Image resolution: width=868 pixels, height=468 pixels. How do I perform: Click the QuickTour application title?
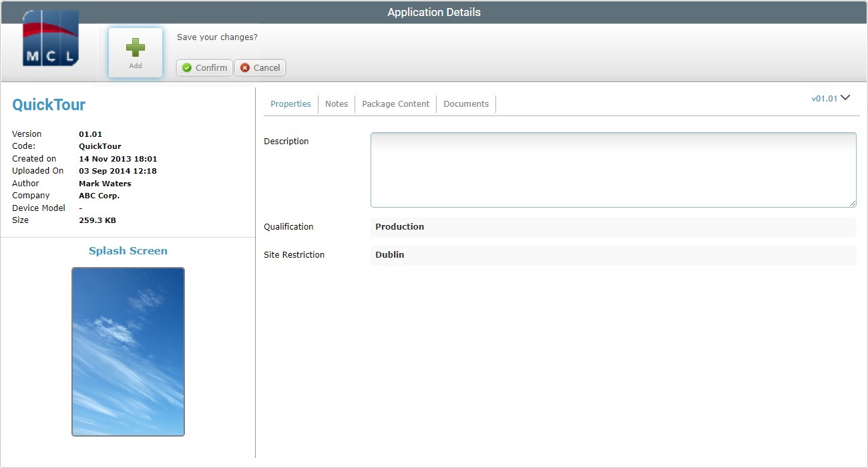tap(48, 104)
